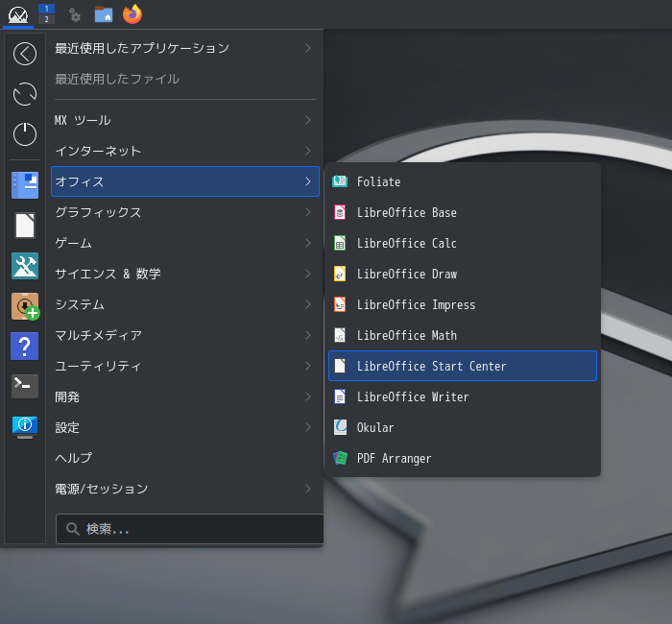Expand arrow next to インターネット
This screenshot has width=672, height=624.
308,151
